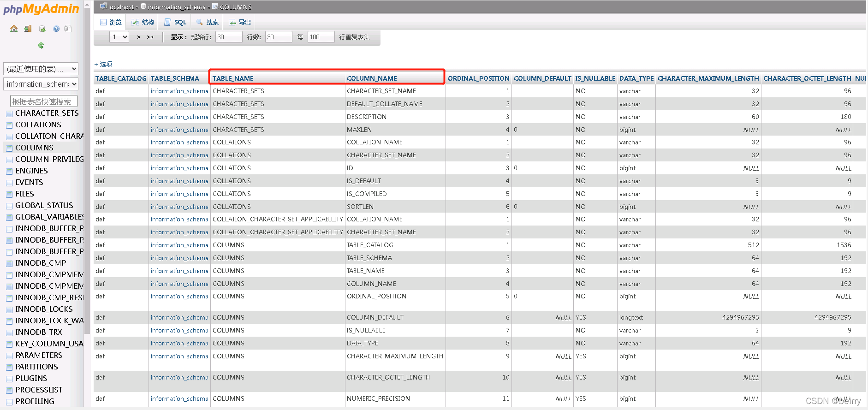
Task: Click the Home icon in phpMyAdmin sidebar
Action: [x=14, y=29]
